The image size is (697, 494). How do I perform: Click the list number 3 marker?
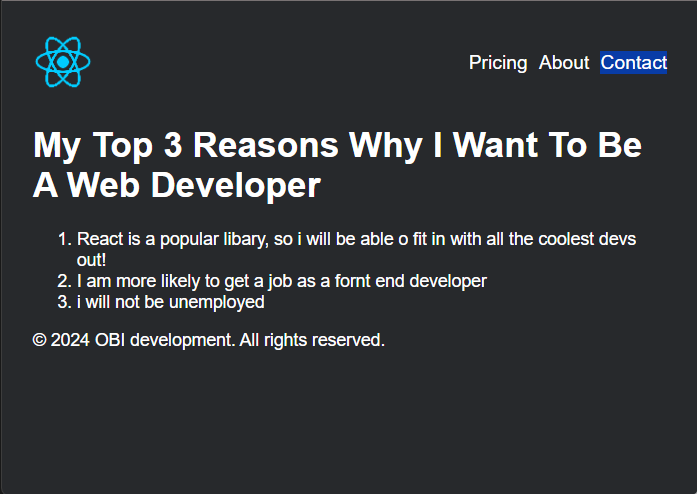click(64, 302)
